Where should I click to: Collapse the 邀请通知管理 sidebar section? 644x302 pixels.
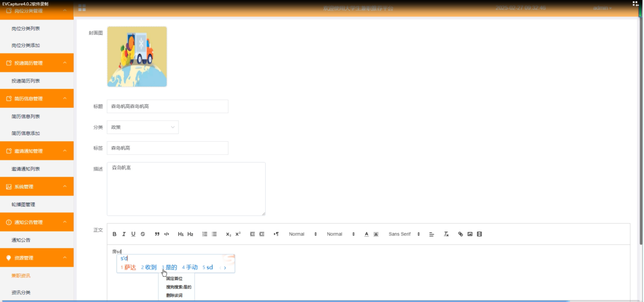click(37, 151)
